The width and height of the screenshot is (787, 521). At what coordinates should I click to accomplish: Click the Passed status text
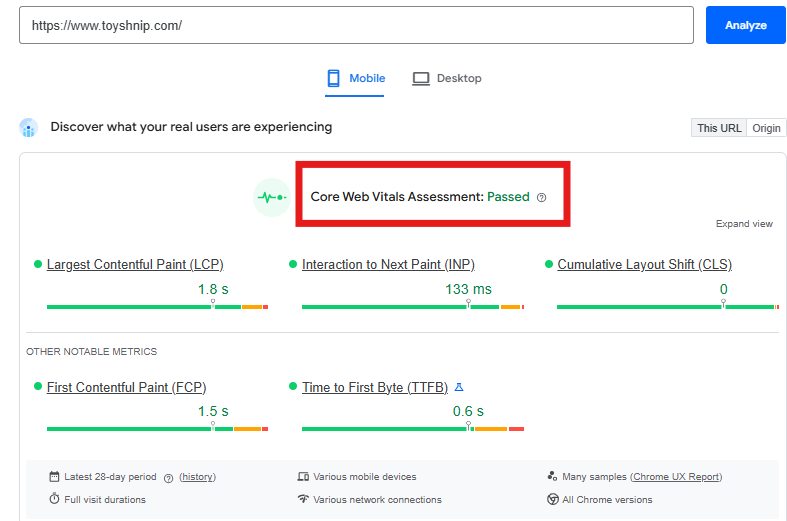pos(508,197)
